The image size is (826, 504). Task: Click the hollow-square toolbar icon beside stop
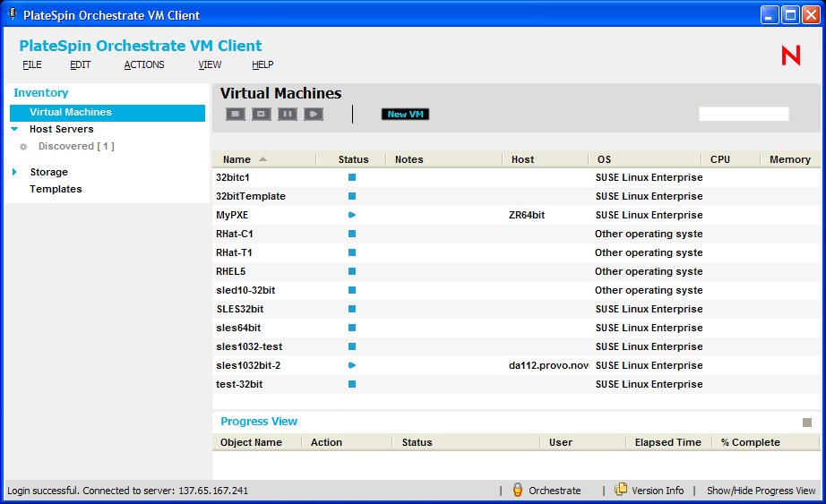[x=261, y=114]
